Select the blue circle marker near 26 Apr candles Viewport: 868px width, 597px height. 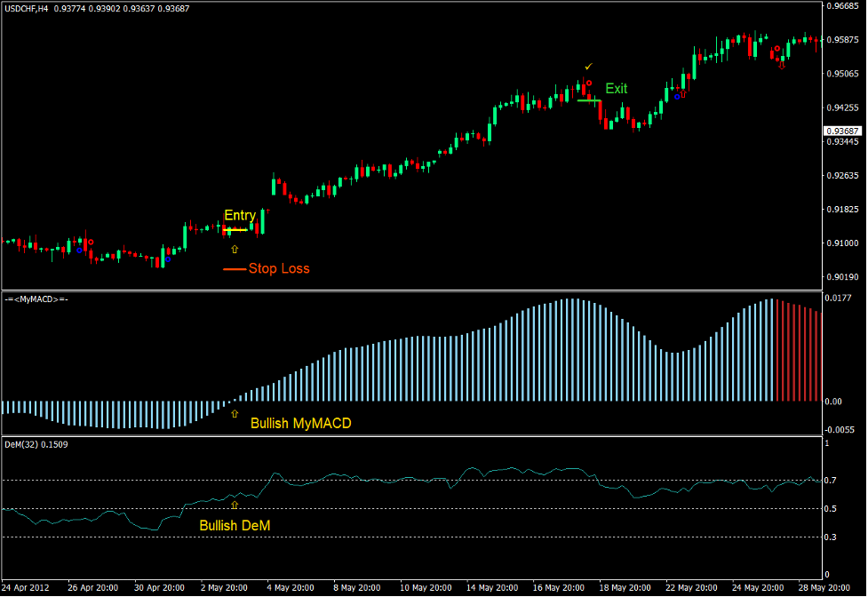point(79,251)
